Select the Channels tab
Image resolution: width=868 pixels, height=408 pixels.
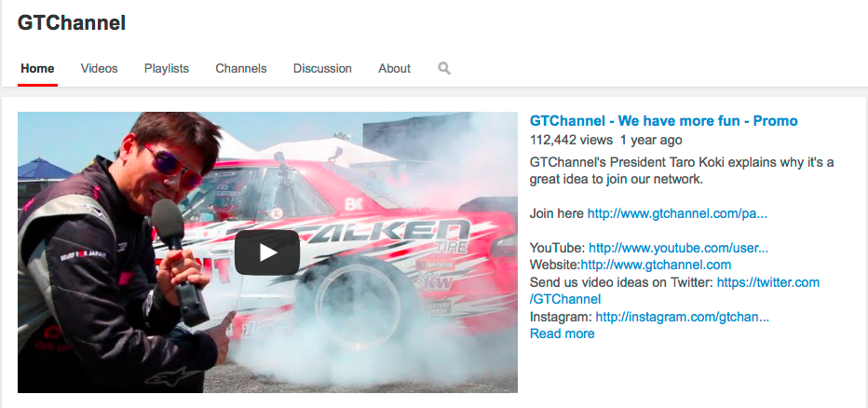coord(241,69)
